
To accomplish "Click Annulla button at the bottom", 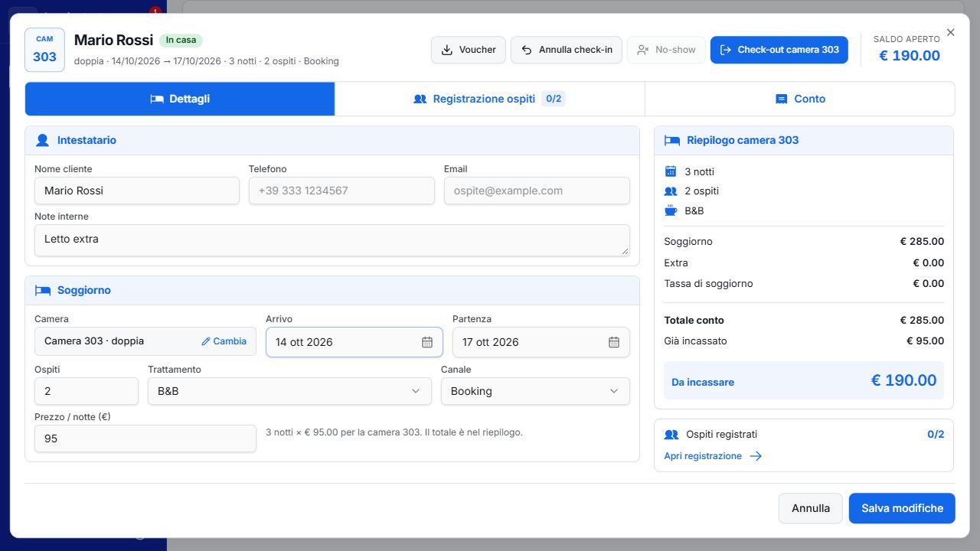I will [811, 508].
